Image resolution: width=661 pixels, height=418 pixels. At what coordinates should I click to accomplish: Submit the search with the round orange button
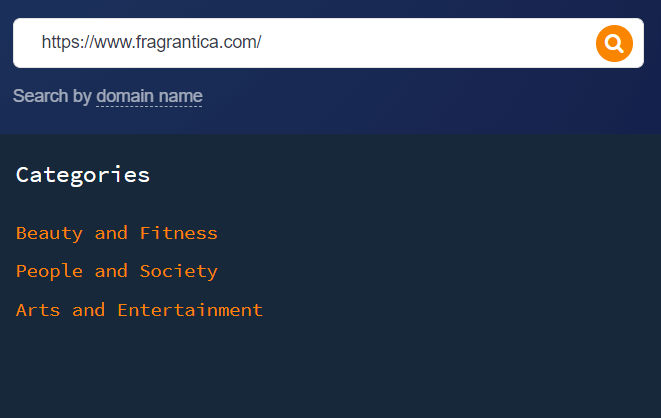[x=614, y=43]
